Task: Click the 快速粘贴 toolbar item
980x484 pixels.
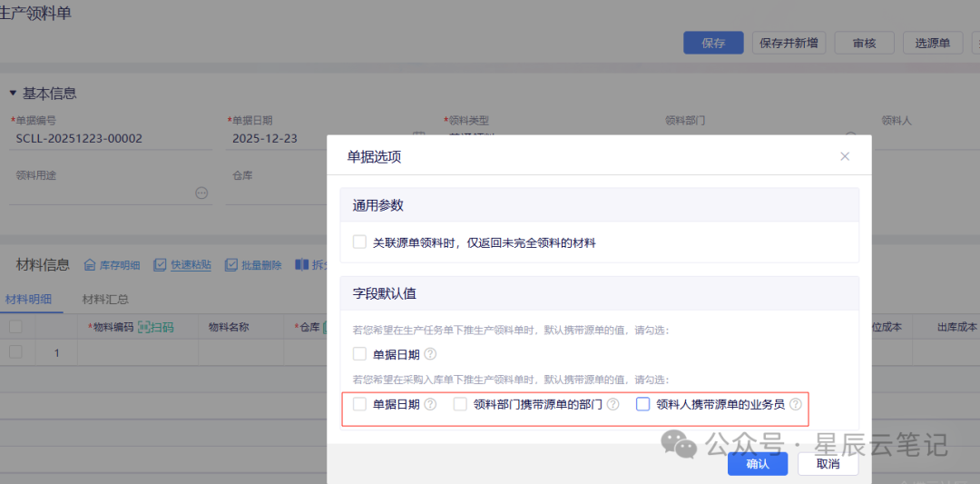Action: point(181,265)
